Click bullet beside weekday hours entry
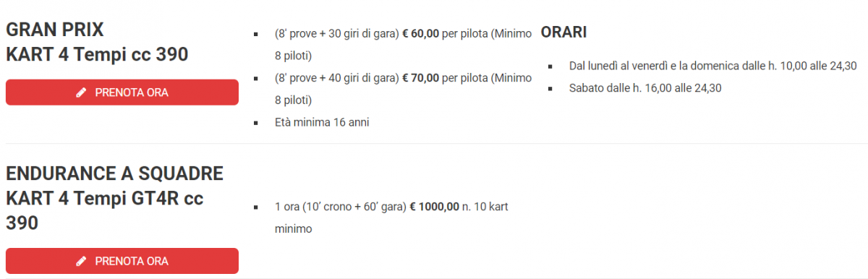This screenshot has height=279, width=868. click(550, 66)
